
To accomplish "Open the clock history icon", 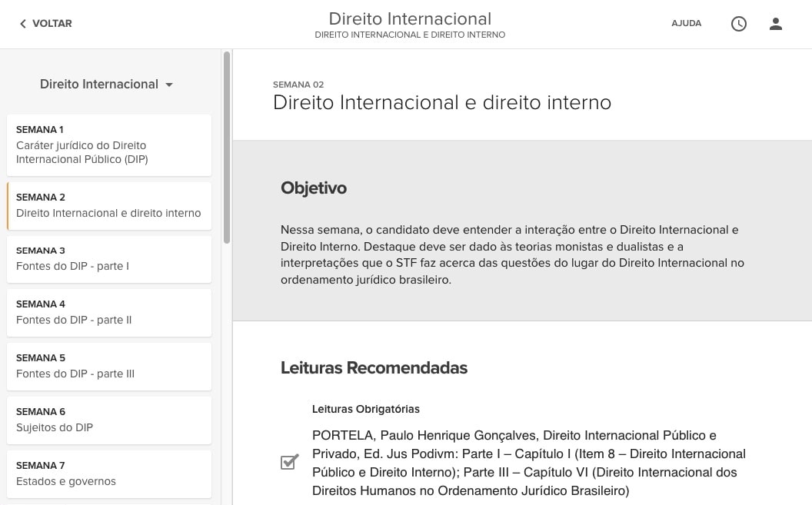I will pyautogui.click(x=738, y=24).
